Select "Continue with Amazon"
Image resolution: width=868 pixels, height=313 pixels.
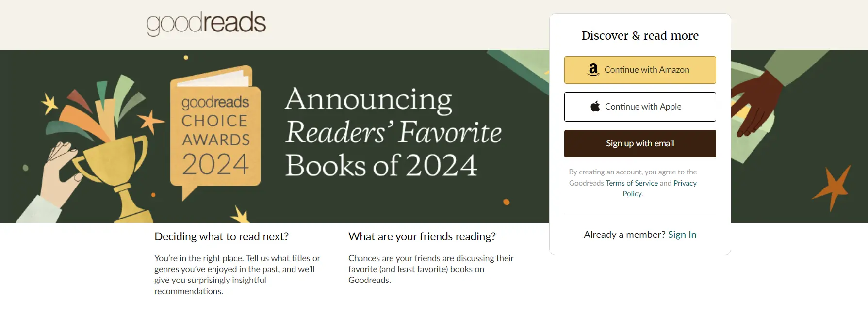click(639, 70)
